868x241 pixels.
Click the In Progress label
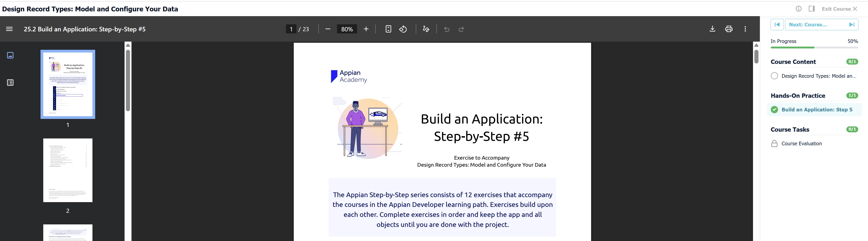click(784, 41)
